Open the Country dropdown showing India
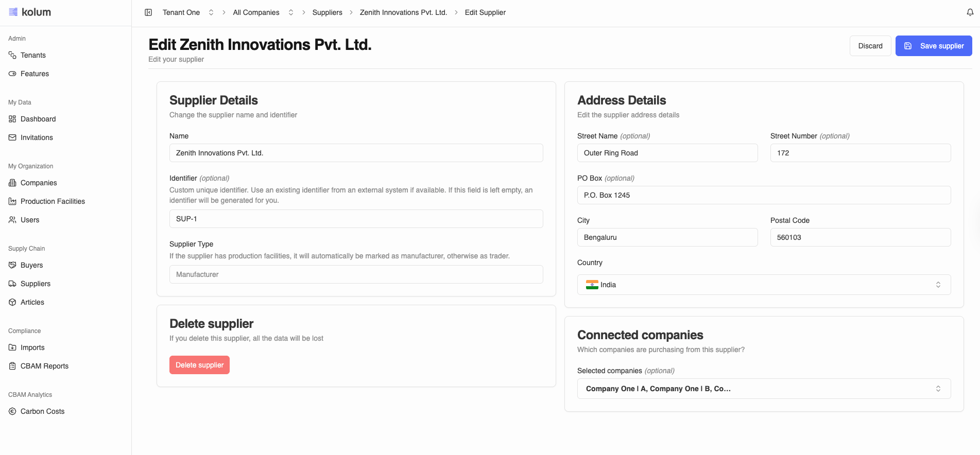 [x=764, y=285]
